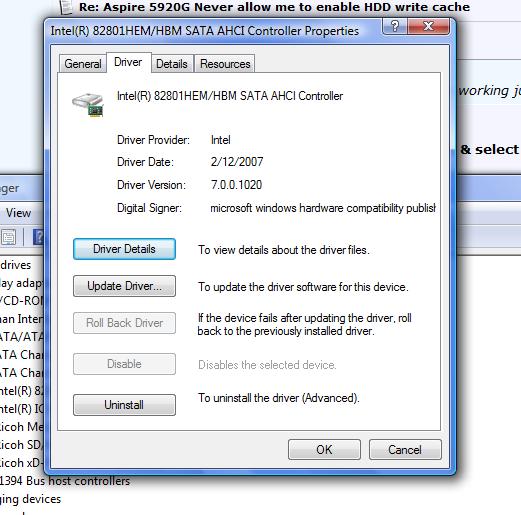Click driver version value 7.0.0.1020
521x515 pixels.
(x=236, y=185)
